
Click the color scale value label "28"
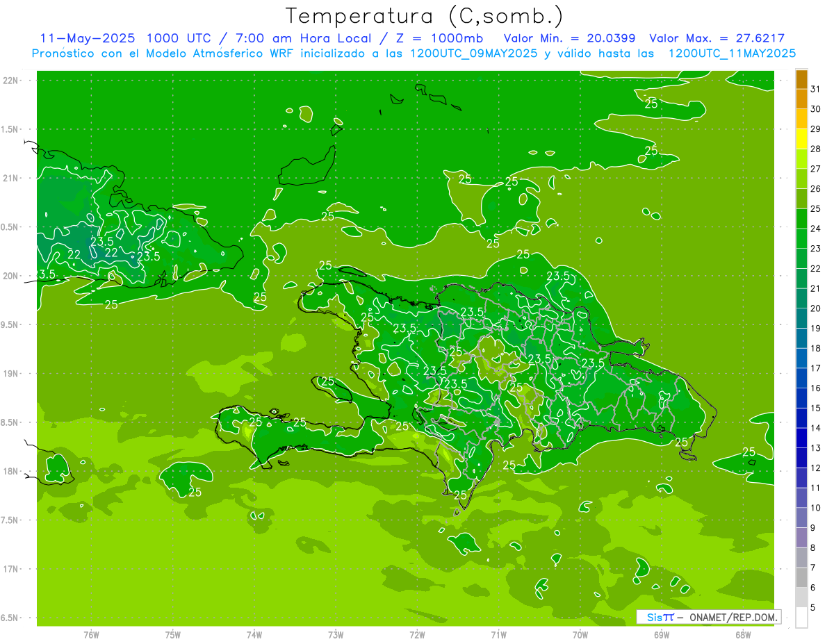click(x=816, y=149)
